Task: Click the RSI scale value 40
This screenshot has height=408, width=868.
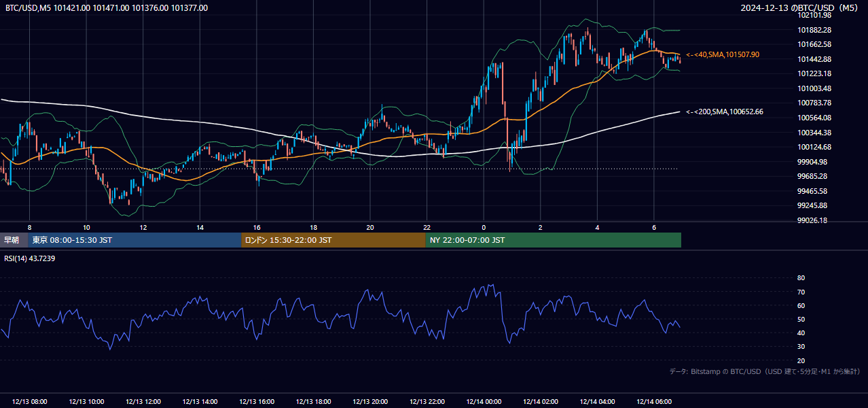Action: click(801, 333)
